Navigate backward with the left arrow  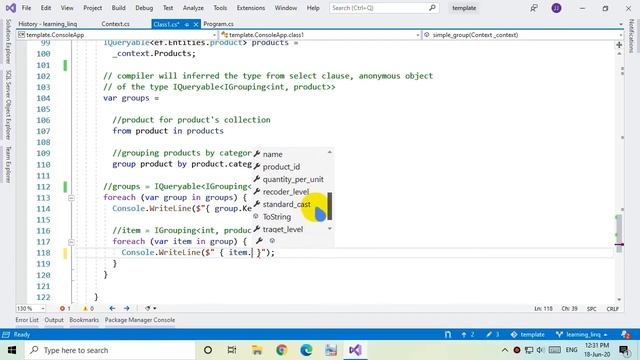pos(112,309)
